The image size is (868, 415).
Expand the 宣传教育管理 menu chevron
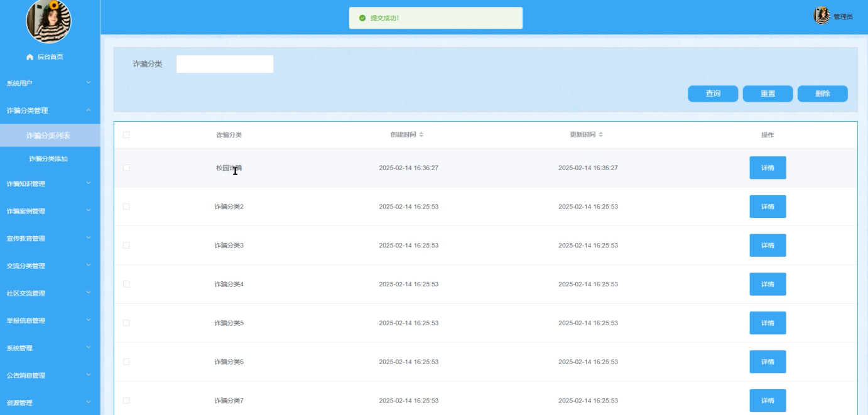coord(89,238)
